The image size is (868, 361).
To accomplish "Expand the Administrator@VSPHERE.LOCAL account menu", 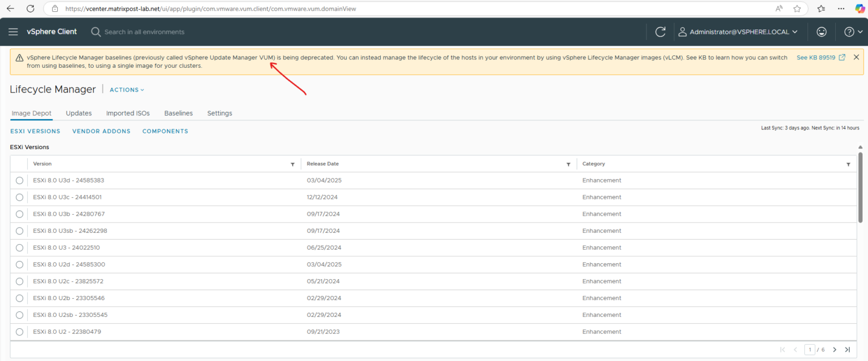I will pos(739,32).
